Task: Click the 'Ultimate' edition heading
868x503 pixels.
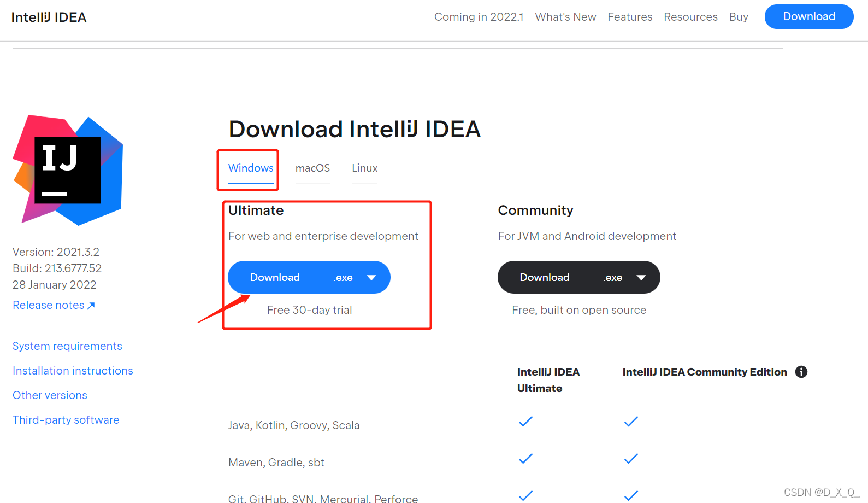Action: pos(256,210)
